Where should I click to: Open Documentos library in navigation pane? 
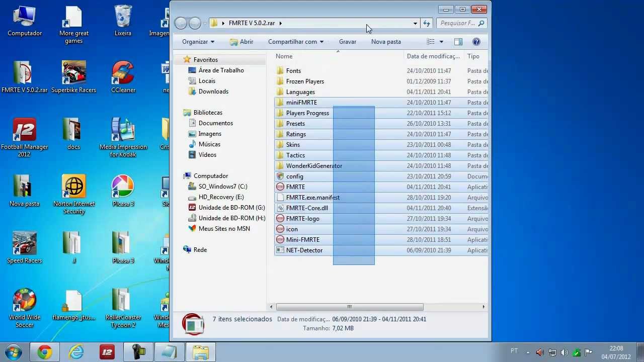(x=215, y=123)
